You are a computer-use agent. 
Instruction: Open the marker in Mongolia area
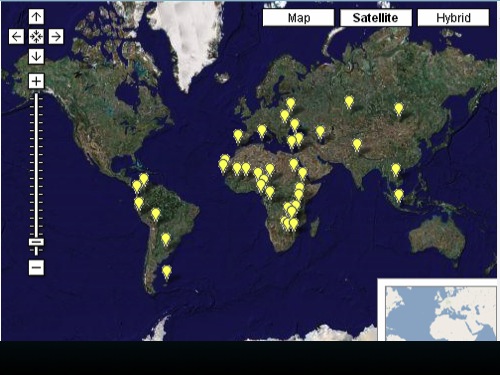pyautogui.click(x=399, y=109)
